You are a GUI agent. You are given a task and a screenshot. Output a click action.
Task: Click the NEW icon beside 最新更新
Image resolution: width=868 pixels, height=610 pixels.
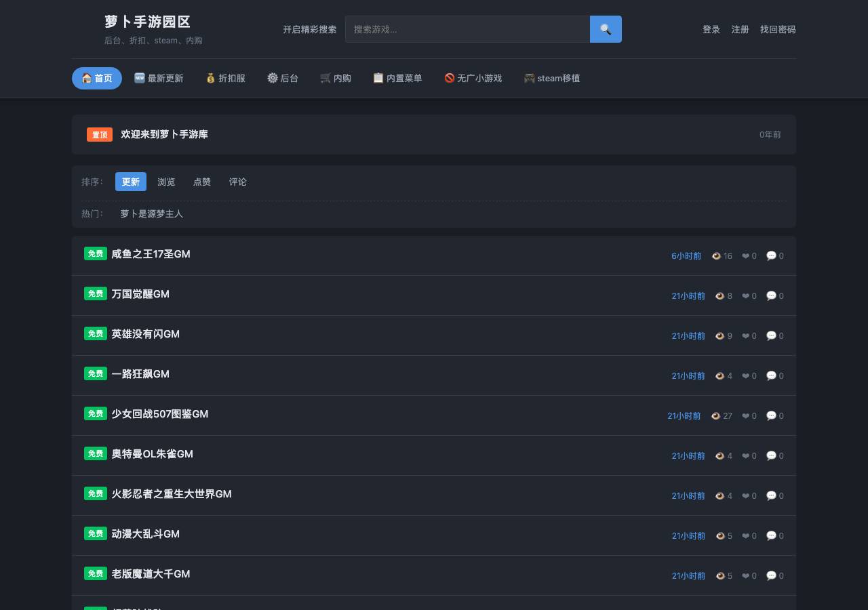point(140,78)
